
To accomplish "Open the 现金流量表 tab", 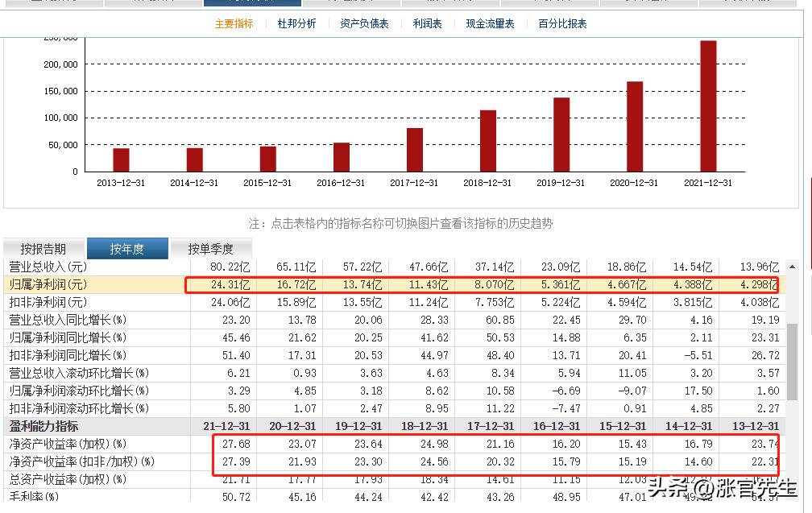I will tap(490, 24).
